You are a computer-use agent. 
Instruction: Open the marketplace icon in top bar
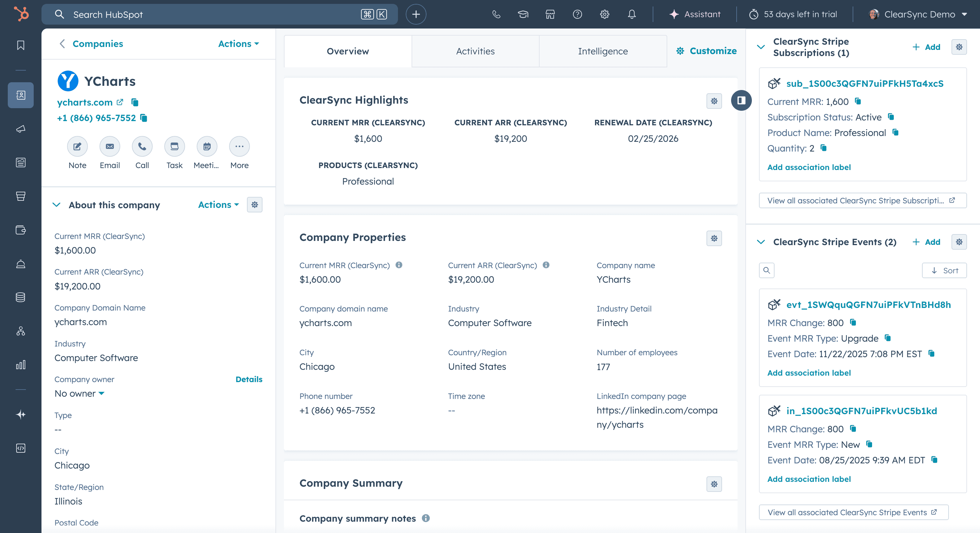[550, 15]
